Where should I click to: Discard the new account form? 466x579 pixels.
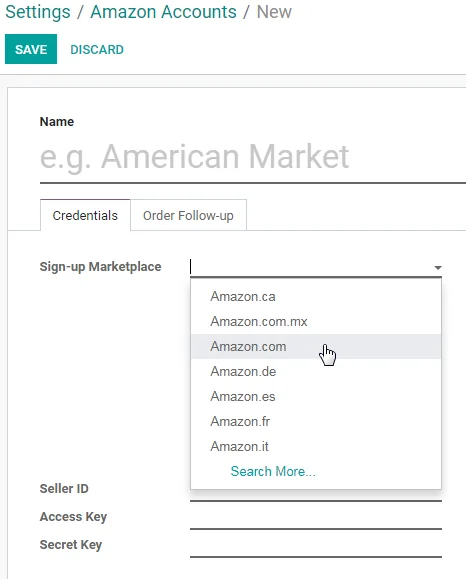point(97,49)
